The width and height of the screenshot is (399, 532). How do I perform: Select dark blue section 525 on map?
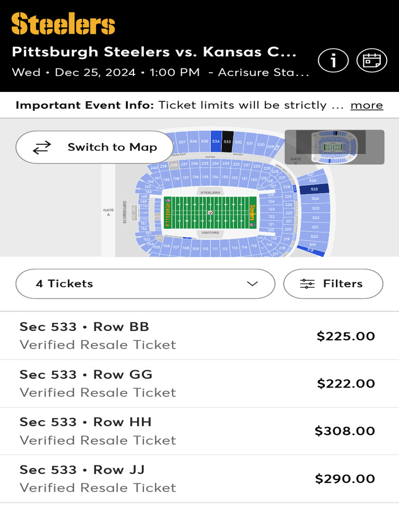pos(314,189)
